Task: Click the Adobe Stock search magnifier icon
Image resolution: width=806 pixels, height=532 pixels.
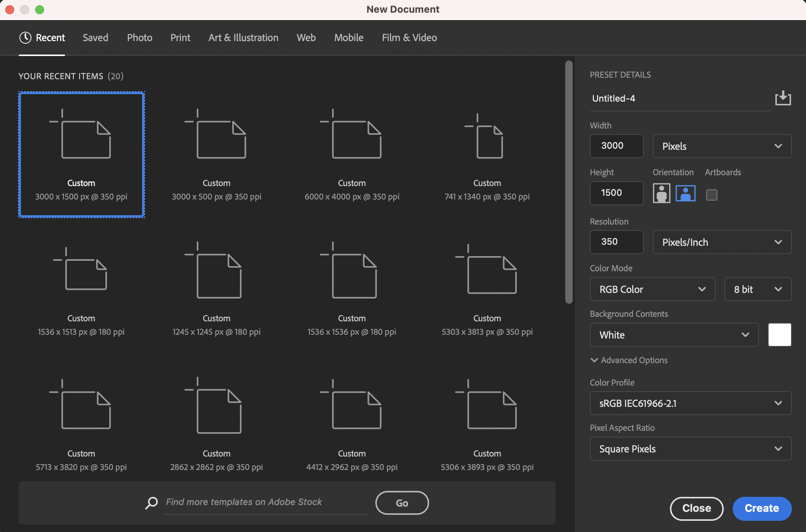Action: point(151,502)
